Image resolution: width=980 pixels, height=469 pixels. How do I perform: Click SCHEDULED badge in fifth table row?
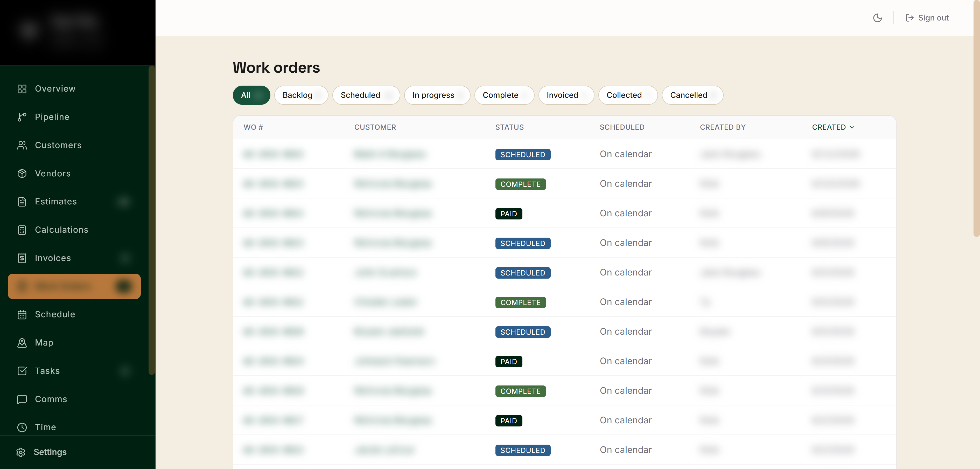[523, 273]
